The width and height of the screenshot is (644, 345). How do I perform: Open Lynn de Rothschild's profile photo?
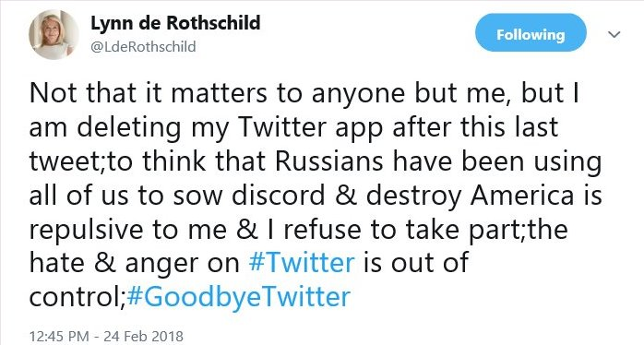point(54,35)
